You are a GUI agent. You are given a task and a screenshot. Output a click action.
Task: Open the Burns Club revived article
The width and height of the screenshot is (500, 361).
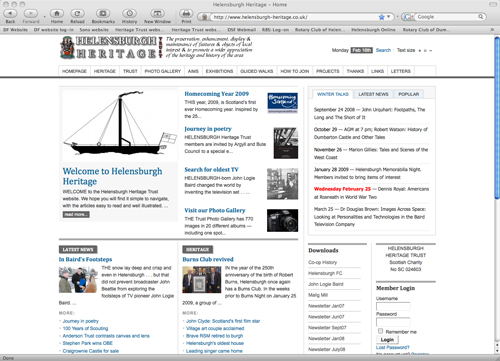208,259
